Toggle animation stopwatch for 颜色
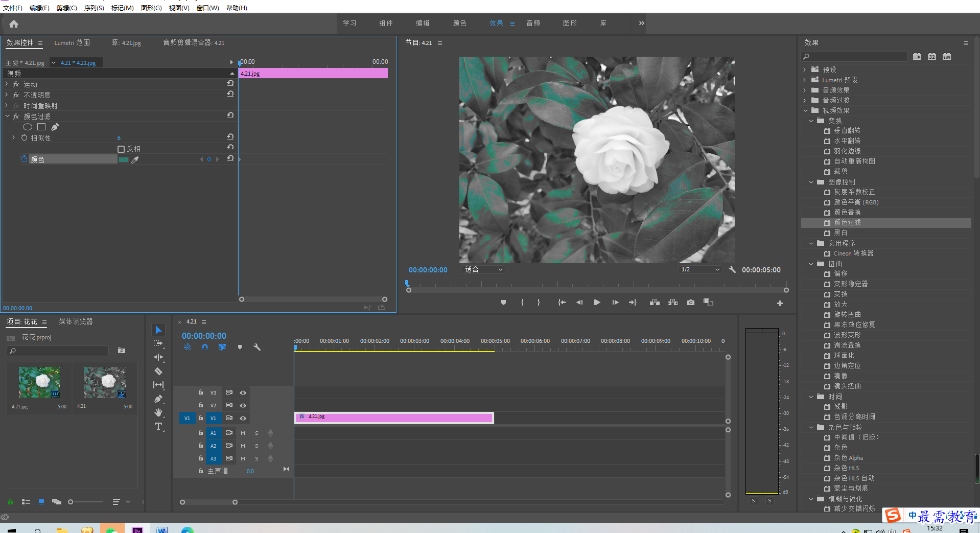Image resolution: width=980 pixels, height=533 pixels. [x=24, y=159]
